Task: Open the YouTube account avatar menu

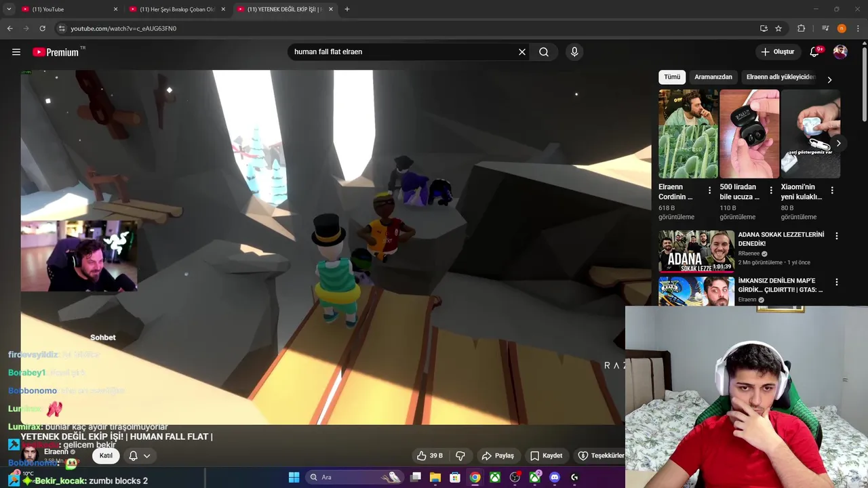Action: (840, 52)
